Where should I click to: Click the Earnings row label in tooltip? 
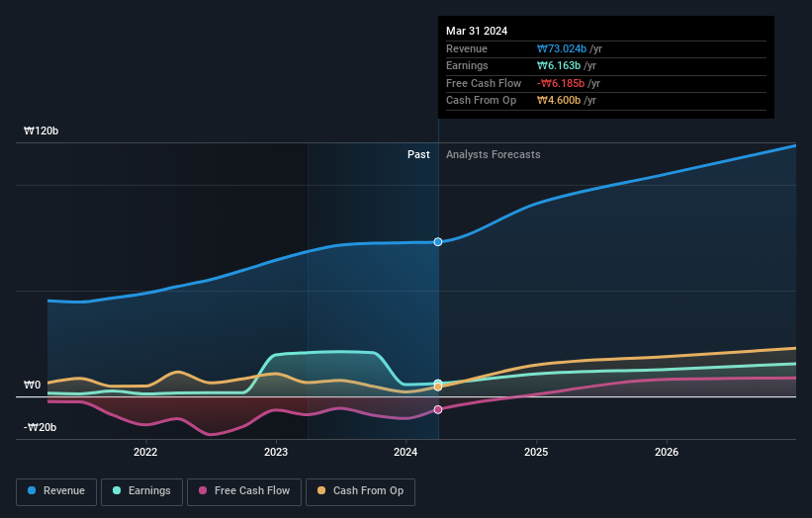point(467,65)
